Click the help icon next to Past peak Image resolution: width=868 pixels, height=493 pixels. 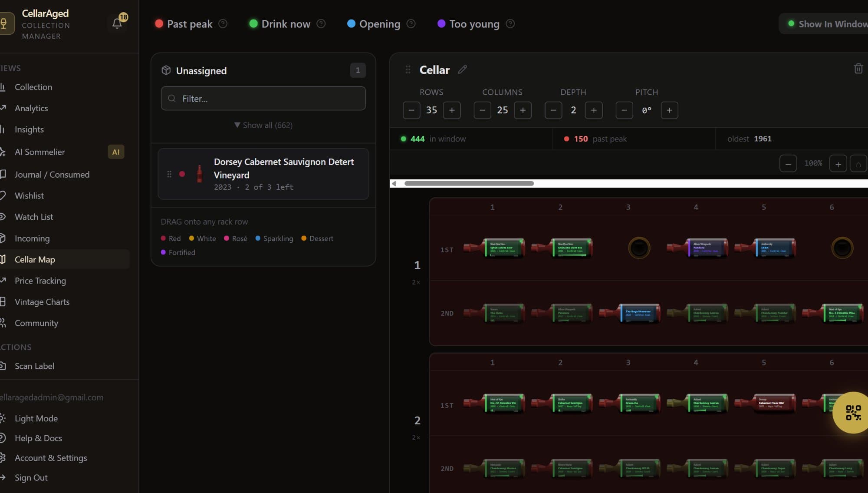click(223, 24)
